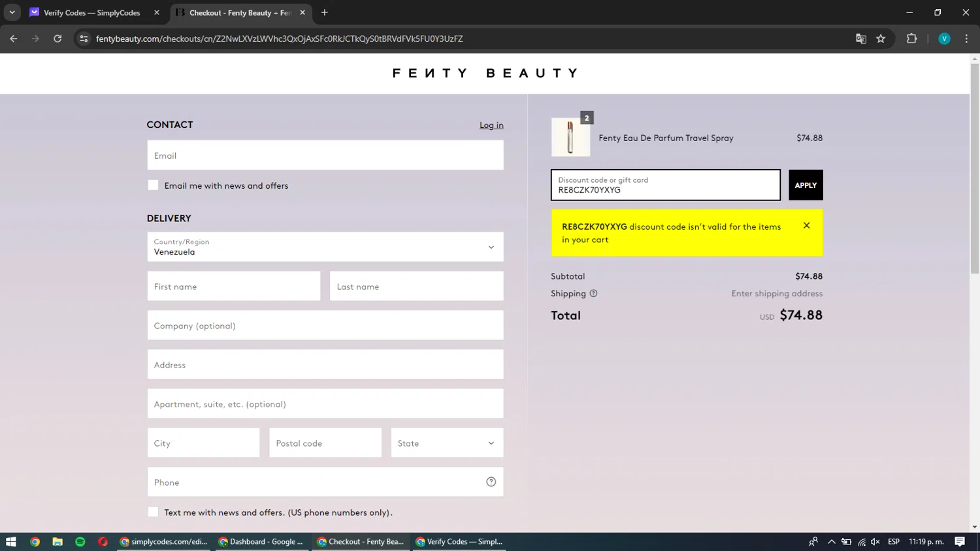The image size is (980, 551).
Task: Open the Chrome three-dot menu
Action: pyautogui.click(x=966, y=39)
